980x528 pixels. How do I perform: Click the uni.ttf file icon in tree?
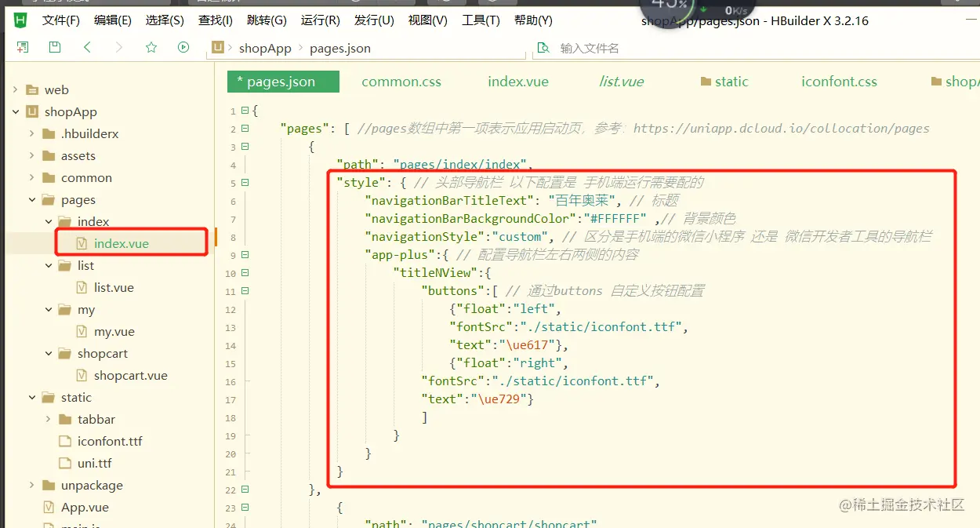click(x=65, y=463)
